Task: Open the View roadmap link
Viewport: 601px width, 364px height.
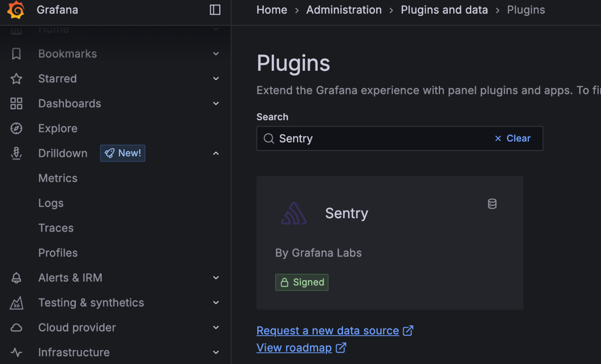Action: [294, 348]
